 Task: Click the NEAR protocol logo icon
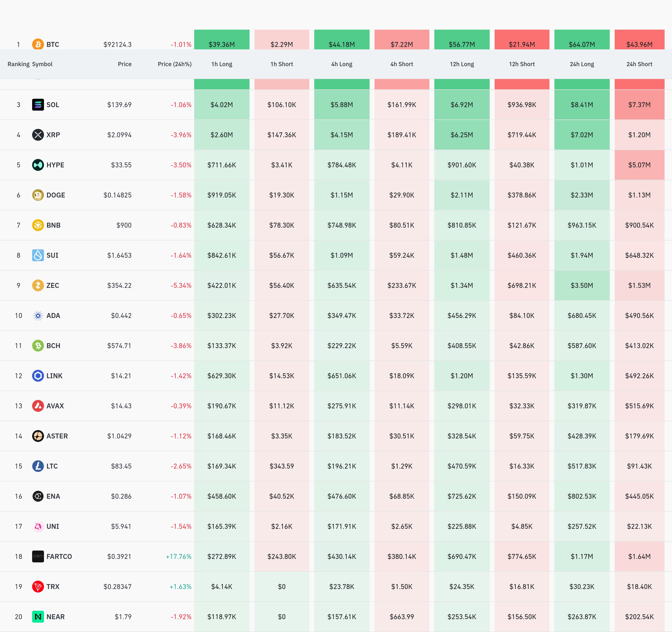coord(38,616)
